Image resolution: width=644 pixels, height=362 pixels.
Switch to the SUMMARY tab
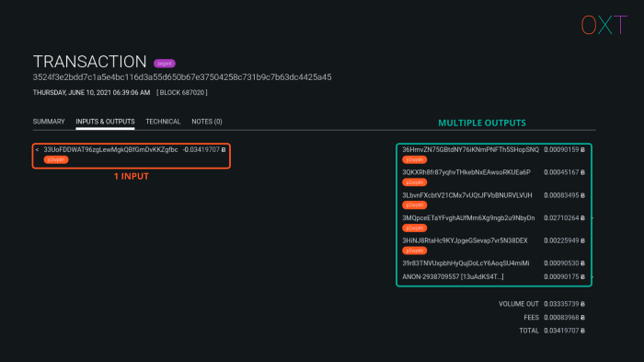coord(49,122)
